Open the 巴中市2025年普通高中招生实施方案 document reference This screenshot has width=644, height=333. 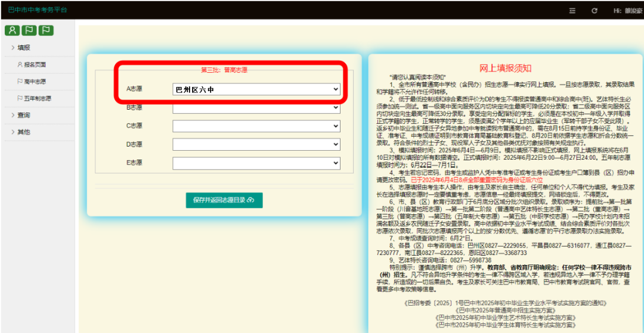(506, 310)
